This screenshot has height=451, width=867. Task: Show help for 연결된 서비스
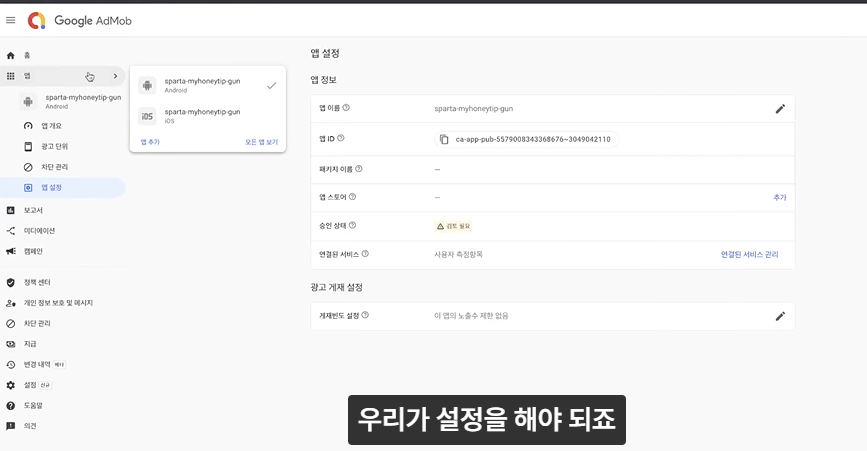click(x=365, y=254)
